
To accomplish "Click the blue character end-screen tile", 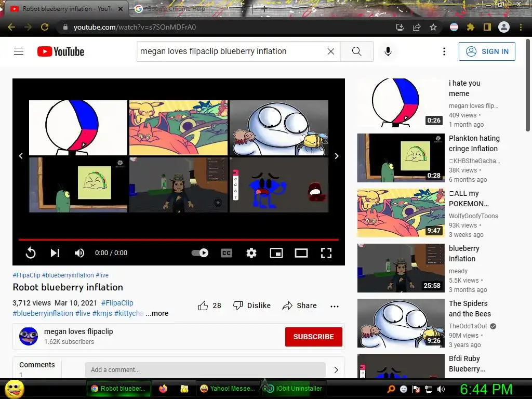I will click(x=279, y=185).
